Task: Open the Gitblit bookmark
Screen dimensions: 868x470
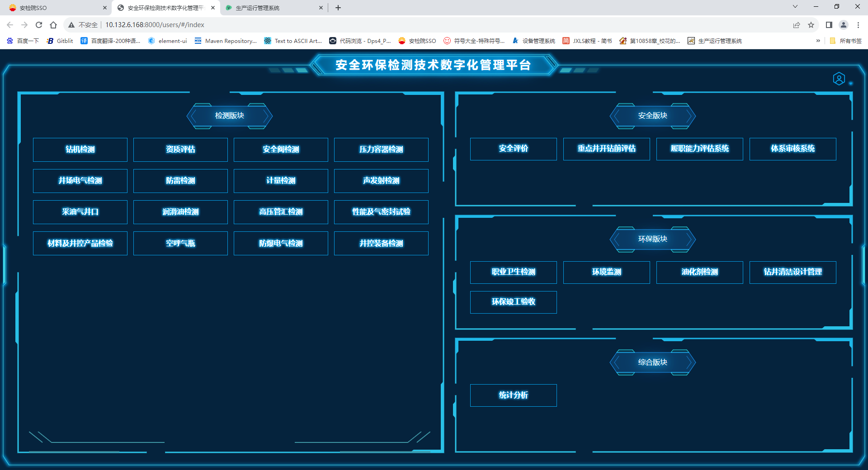Action: (60, 41)
